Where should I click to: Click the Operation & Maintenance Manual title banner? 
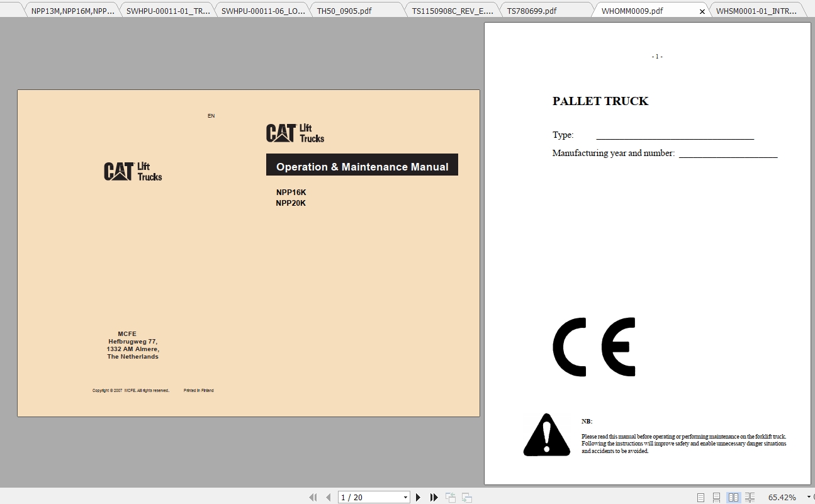(x=362, y=165)
